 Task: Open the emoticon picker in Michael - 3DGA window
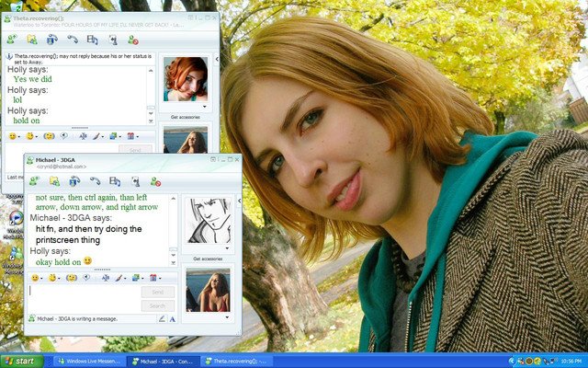pyautogui.click(x=35, y=278)
